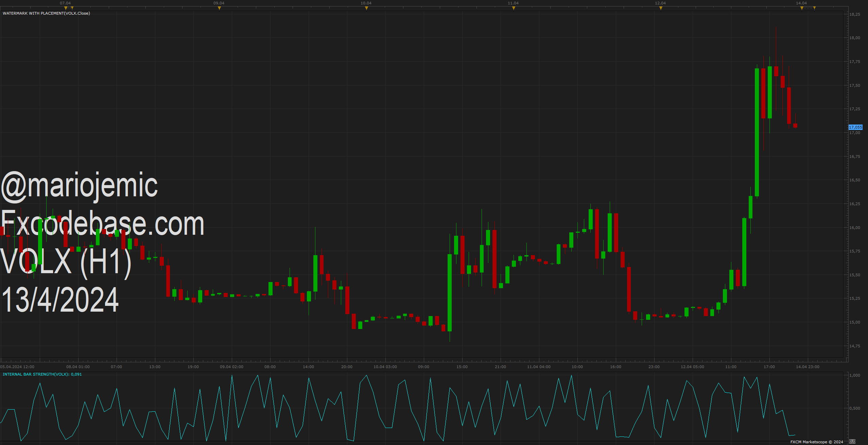
Task: Click the 14,75 price axis label
Action: coord(855,346)
